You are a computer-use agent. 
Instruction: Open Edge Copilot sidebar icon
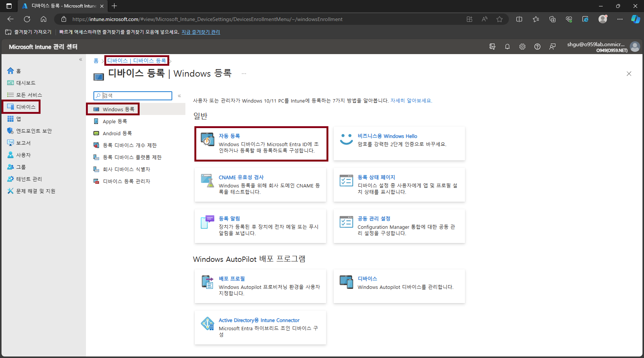(x=636, y=19)
